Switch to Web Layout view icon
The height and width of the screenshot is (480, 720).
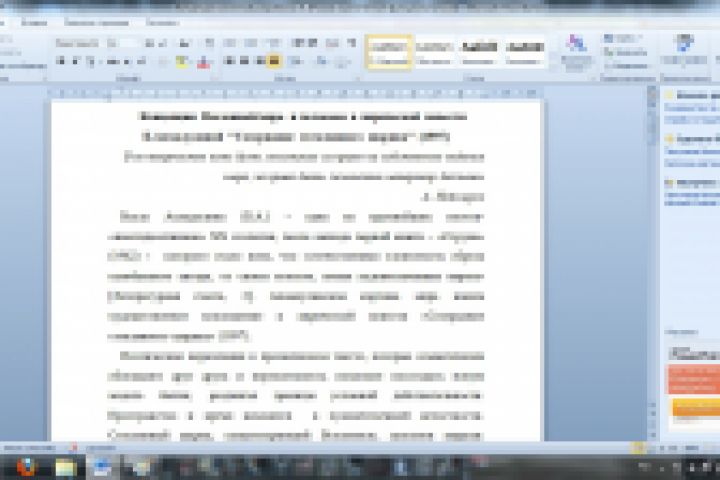(662, 447)
